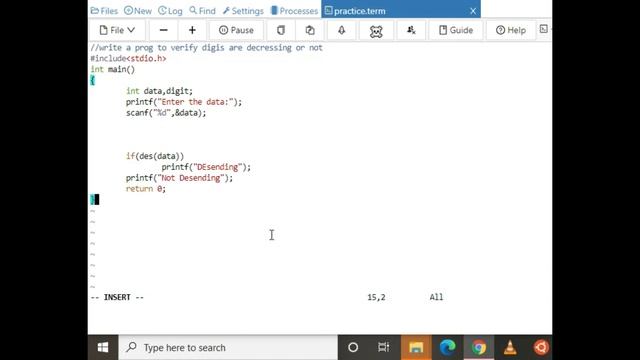Click the 'All' status indicator
This screenshot has height=360, width=640.
pyautogui.click(x=436, y=297)
